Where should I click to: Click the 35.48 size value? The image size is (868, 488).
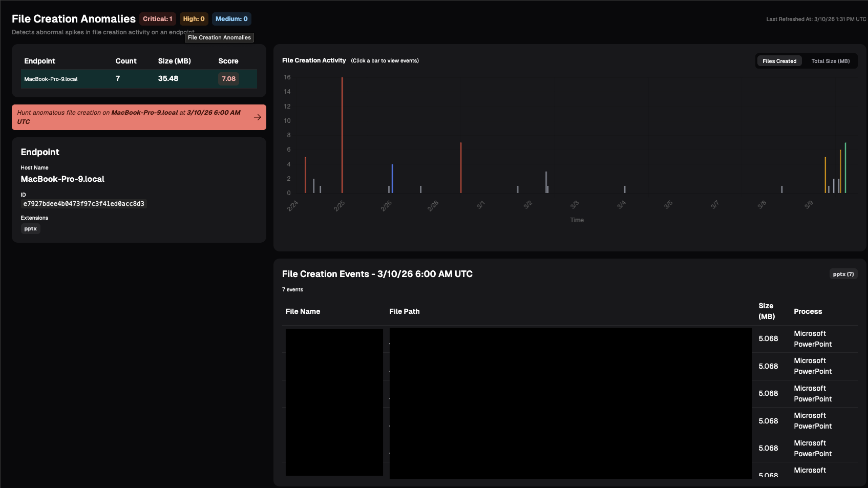point(168,78)
